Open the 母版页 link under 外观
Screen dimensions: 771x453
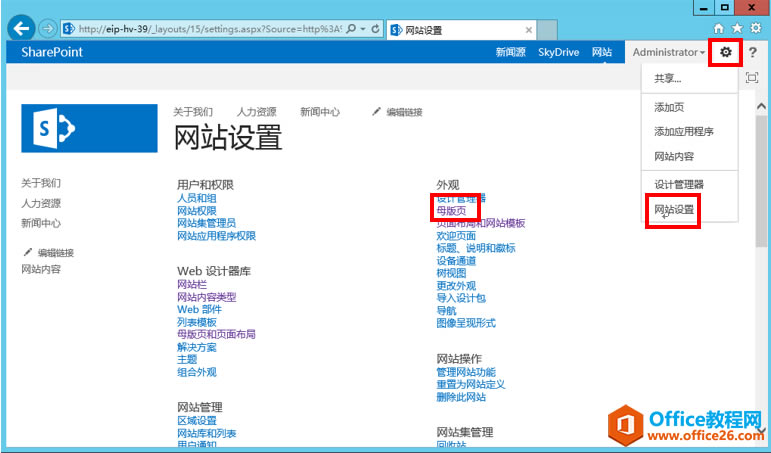(x=451, y=211)
